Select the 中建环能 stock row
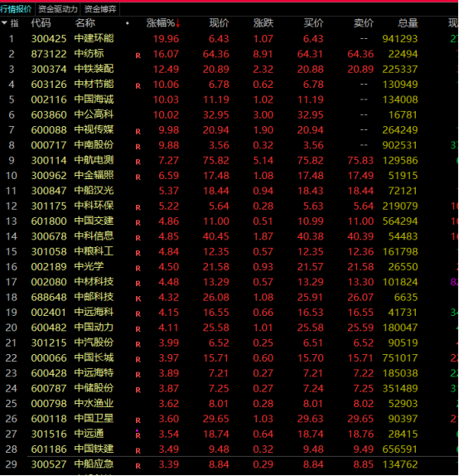 [x=229, y=38]
